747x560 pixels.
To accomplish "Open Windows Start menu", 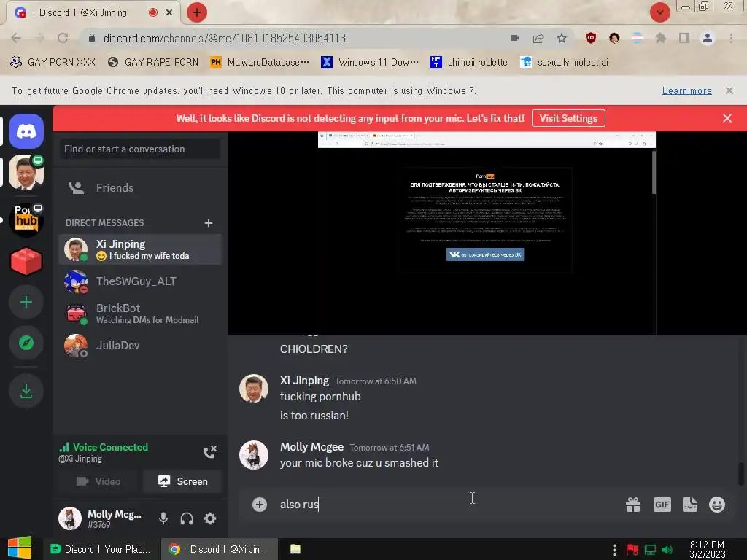I will pos(20,548).
